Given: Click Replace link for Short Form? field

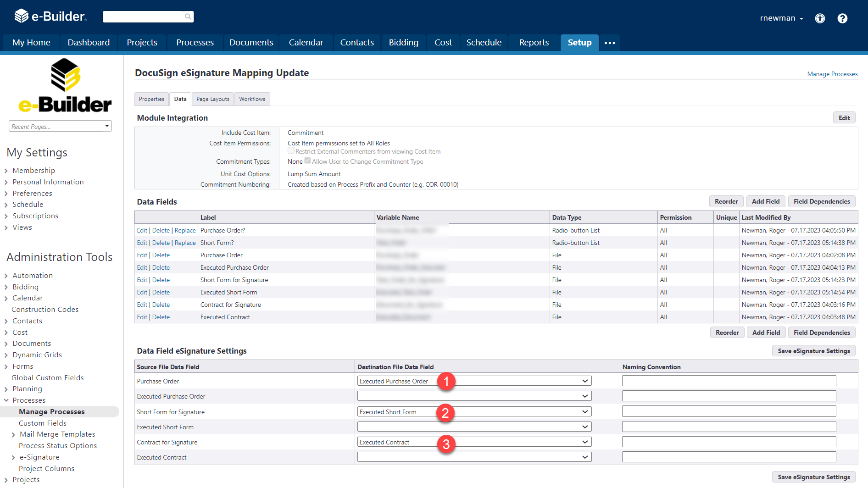Looking at the screenshot, I should tap(185, 243).
